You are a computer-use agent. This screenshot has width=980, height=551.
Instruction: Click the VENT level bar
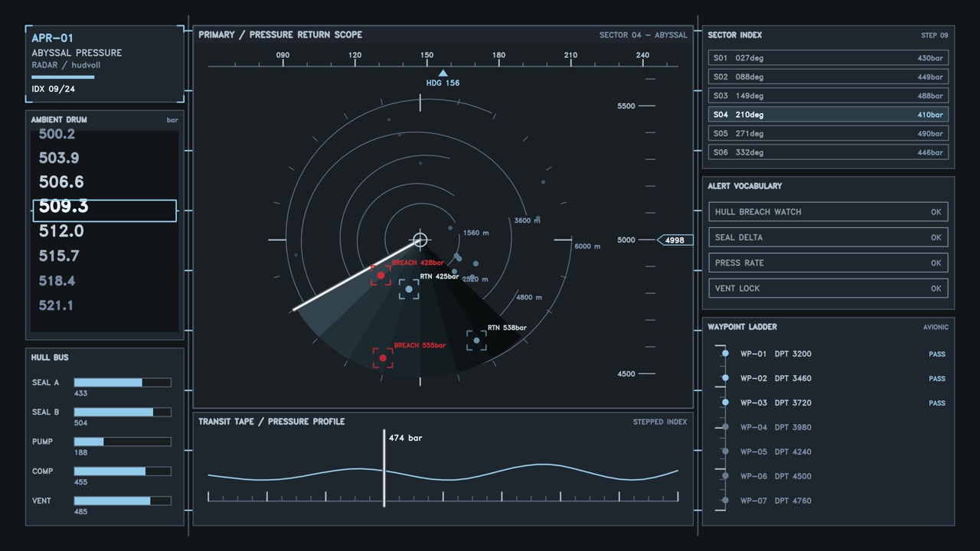[122, 501]
